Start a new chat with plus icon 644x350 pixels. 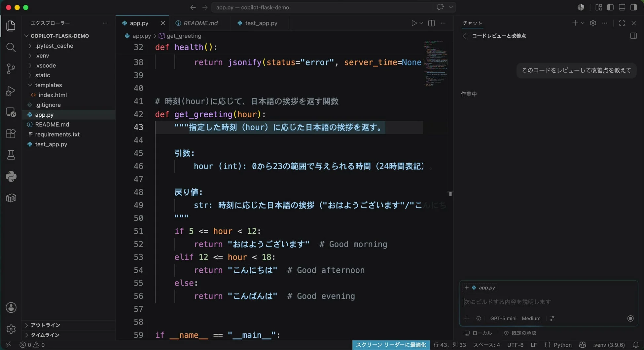pos(575,23)
